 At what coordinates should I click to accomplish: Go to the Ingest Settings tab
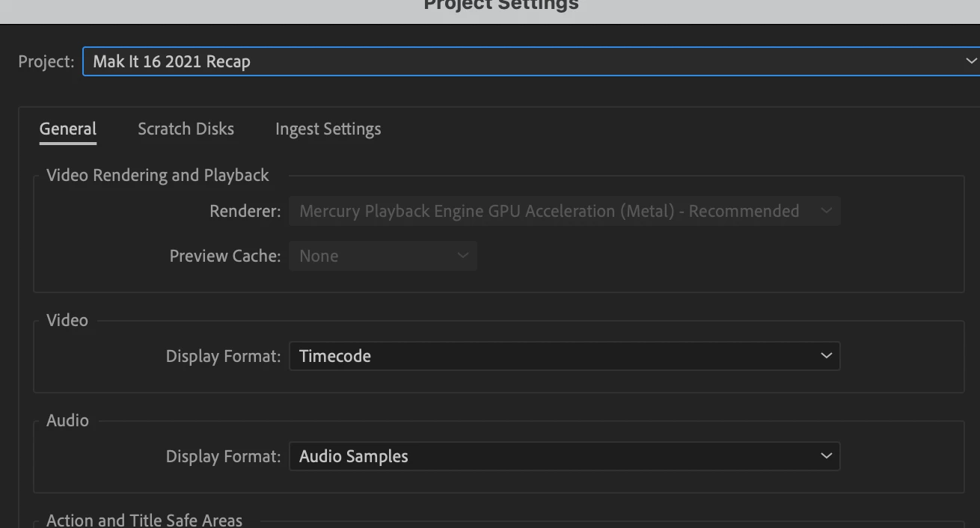click(x=328, y=129)
